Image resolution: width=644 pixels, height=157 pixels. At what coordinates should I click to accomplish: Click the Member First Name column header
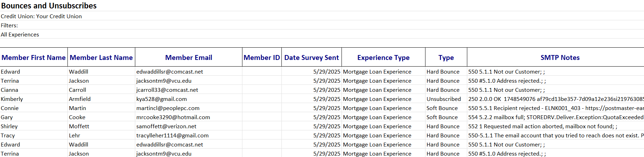click(33, 57)
